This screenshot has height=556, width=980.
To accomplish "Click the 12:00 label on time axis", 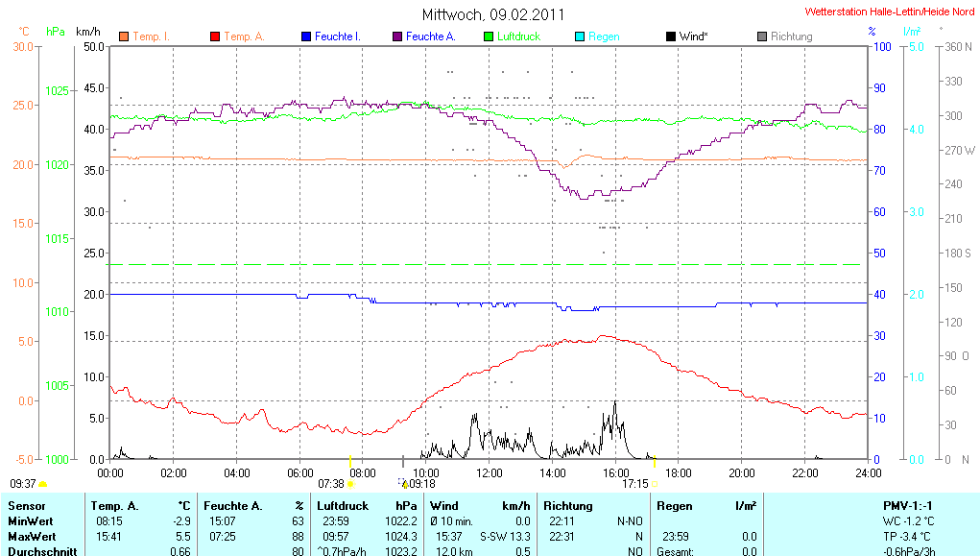I will pyautogui.click(x=489, y=472).
